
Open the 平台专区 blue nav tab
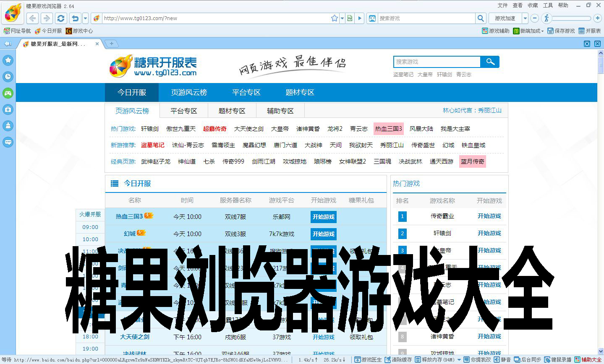[x=246, y=92]
